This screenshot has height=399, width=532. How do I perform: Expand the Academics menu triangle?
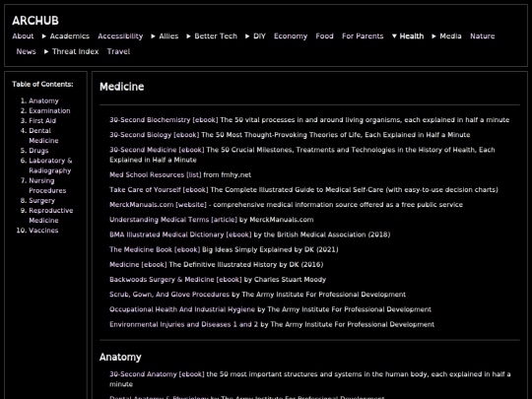(44, 36)
